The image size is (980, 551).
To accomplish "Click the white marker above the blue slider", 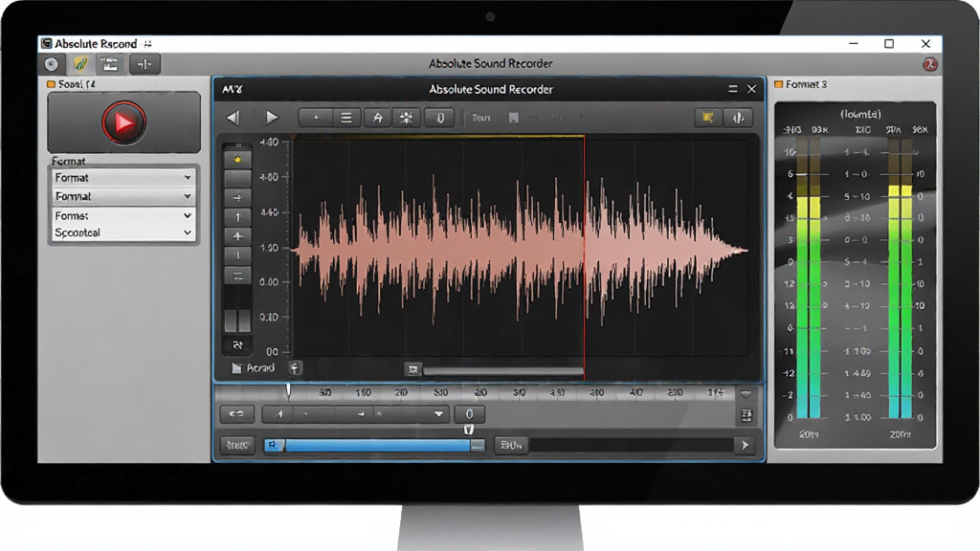I will pos(469,430).
